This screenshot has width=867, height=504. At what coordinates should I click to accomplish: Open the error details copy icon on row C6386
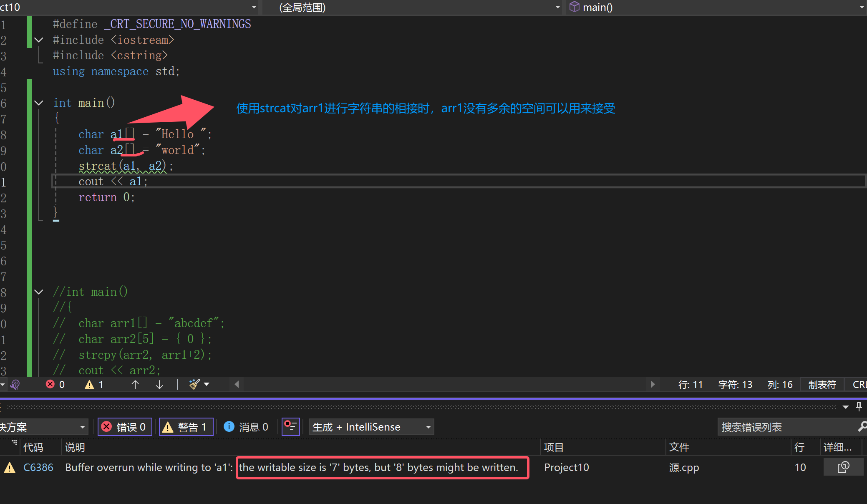[x=844, y=467]
